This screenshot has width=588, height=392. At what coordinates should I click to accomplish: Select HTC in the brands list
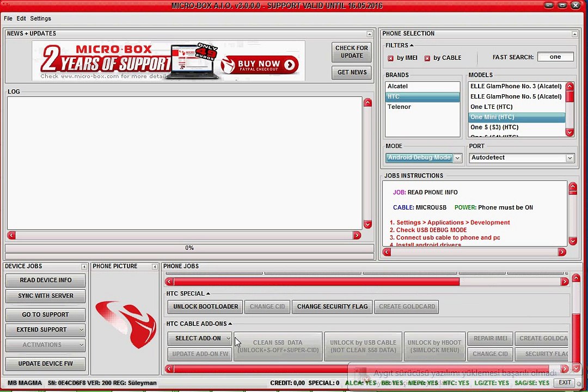[x=422, y=97]
